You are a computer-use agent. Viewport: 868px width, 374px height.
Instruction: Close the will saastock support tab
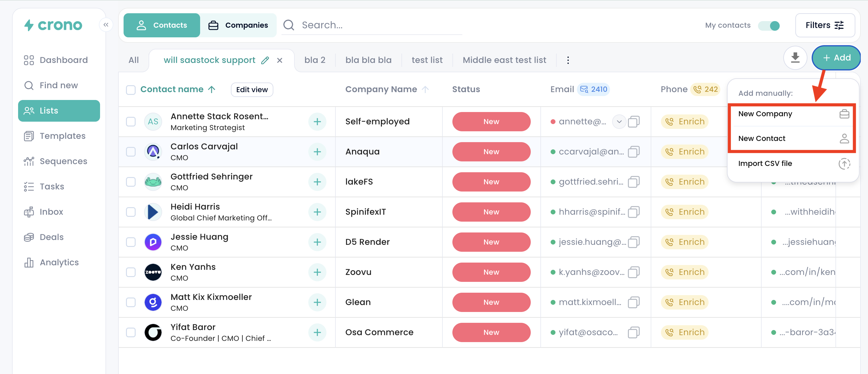coord(280,60)
